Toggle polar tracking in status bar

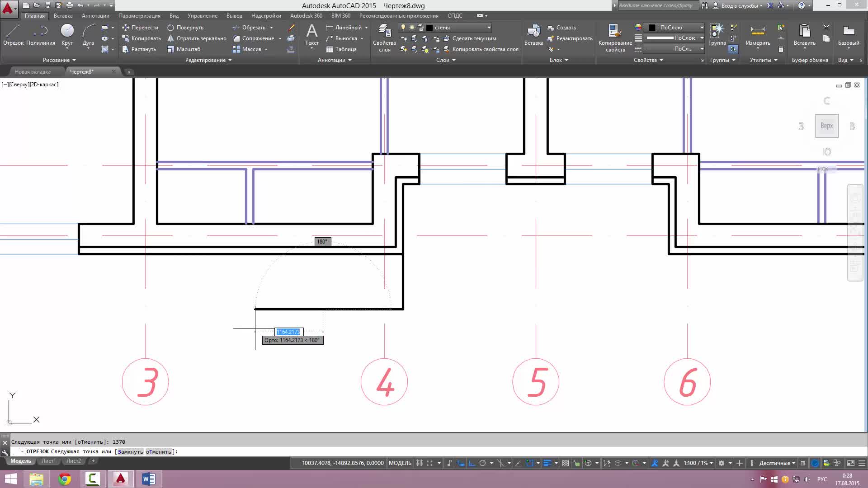point(483,463)
